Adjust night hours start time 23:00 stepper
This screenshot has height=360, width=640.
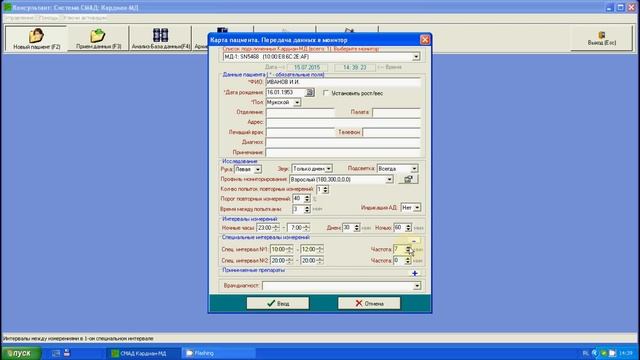276,228
